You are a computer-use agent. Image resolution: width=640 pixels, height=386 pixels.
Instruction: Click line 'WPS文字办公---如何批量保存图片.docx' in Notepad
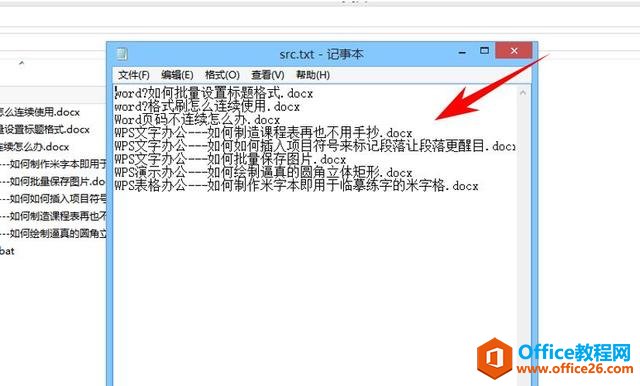point(230,159)
